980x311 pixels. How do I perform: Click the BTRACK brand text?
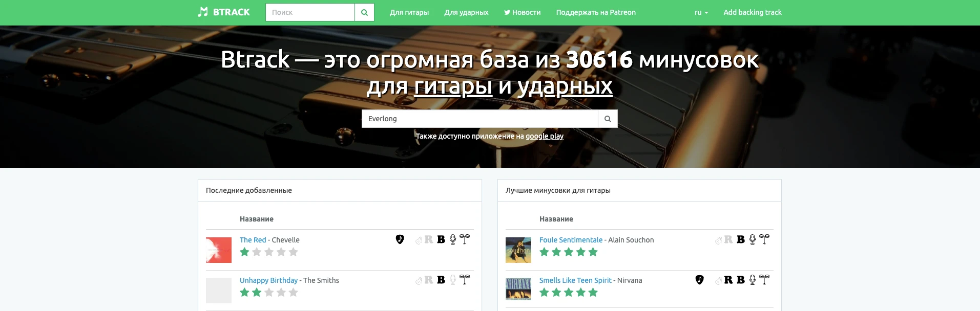[232, 12]
